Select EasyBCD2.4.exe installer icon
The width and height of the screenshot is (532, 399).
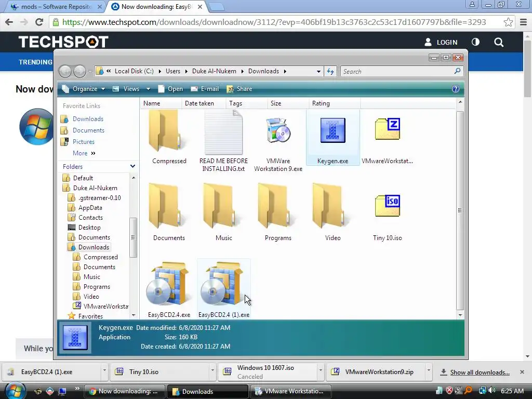(x=168, y=284)
